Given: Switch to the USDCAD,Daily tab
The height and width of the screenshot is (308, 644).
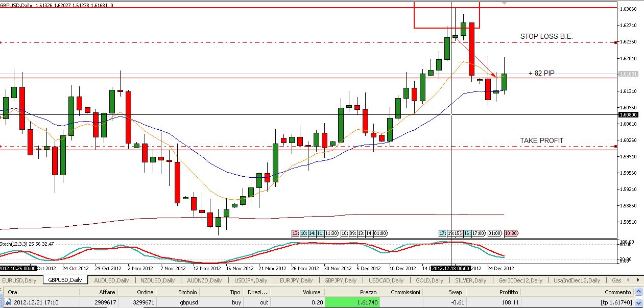Looking at the screenshot, I should click(x=386, y=280).
